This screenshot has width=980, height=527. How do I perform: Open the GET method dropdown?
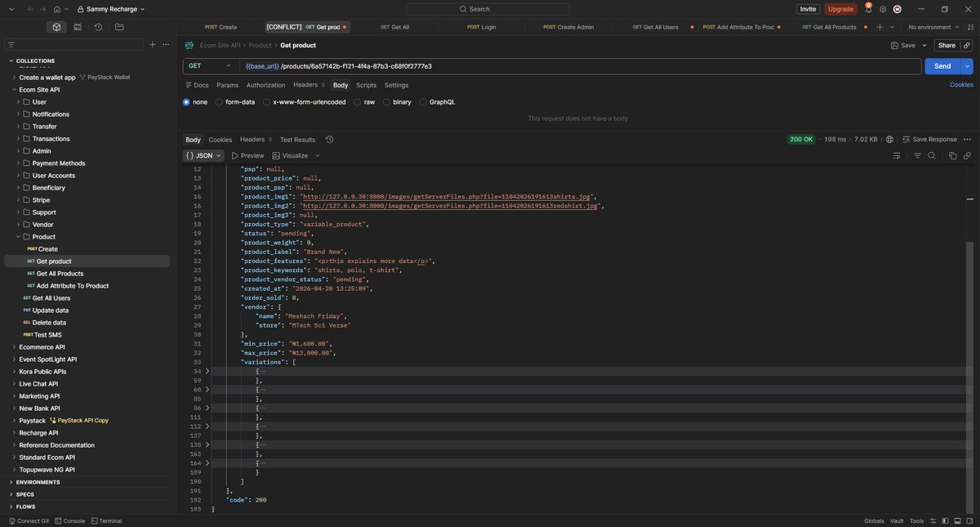(x=211, y=66)
